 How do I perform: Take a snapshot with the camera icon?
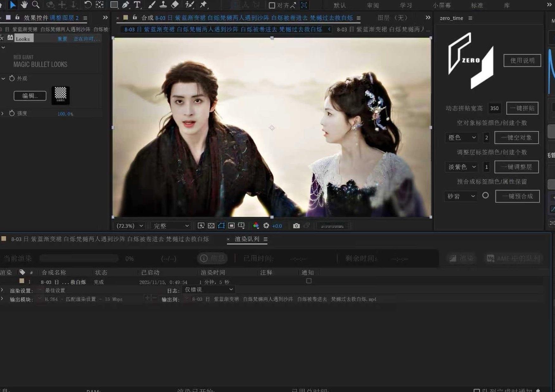click(296, 226)
